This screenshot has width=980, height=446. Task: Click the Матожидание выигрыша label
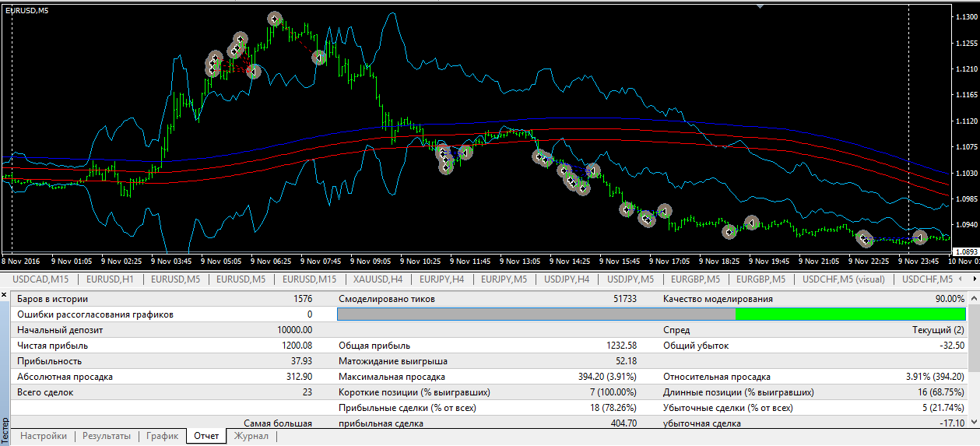tap(393, 361)
